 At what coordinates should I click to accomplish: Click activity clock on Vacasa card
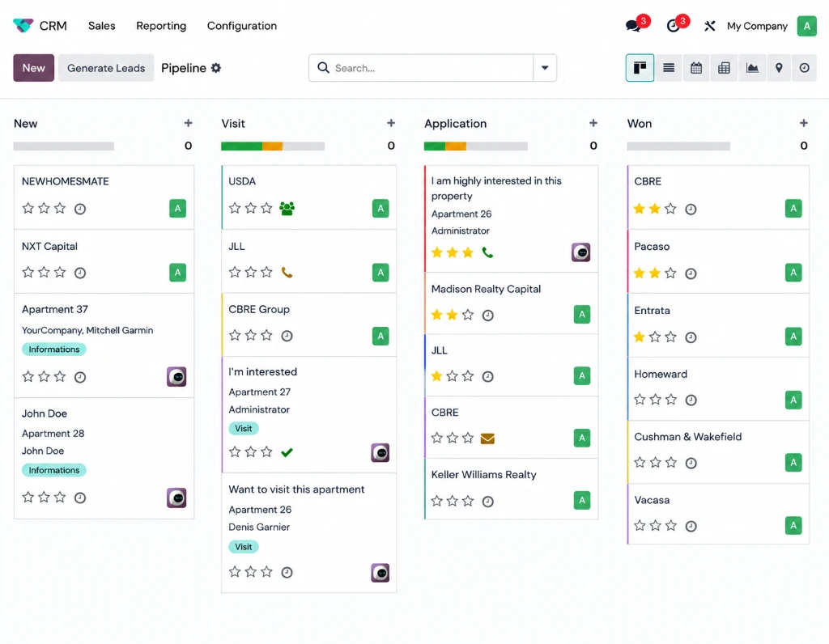coord(691,526)
